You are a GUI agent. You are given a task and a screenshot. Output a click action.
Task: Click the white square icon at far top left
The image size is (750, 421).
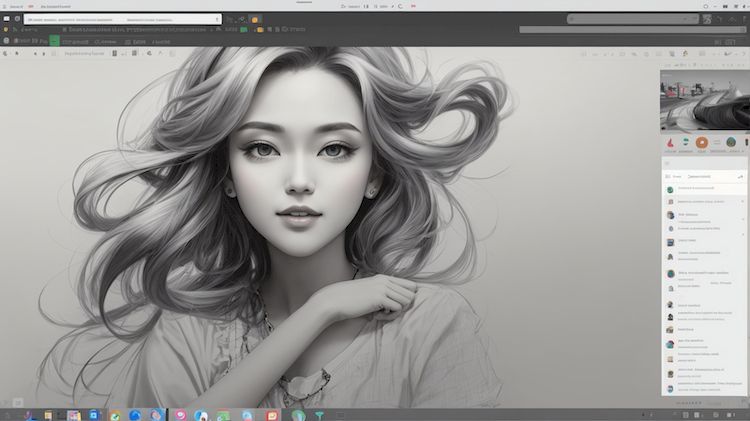7,19
